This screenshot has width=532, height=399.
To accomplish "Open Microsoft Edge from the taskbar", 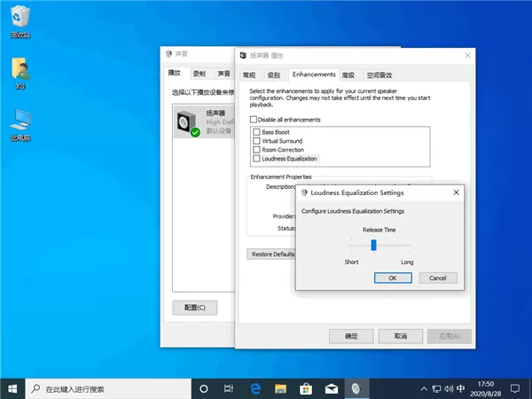I will pyautogui.click(x=255, y=388).
